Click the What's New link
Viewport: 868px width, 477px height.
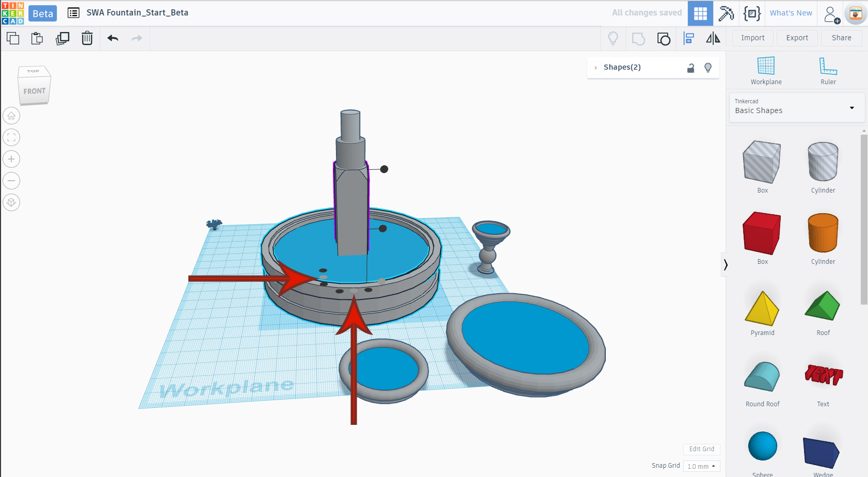[791, 13]
